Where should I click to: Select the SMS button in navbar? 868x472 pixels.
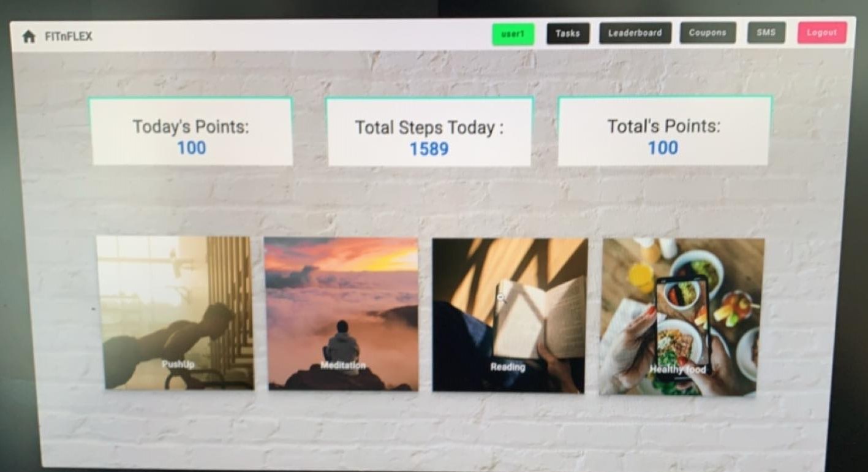(x=766, y=32)
